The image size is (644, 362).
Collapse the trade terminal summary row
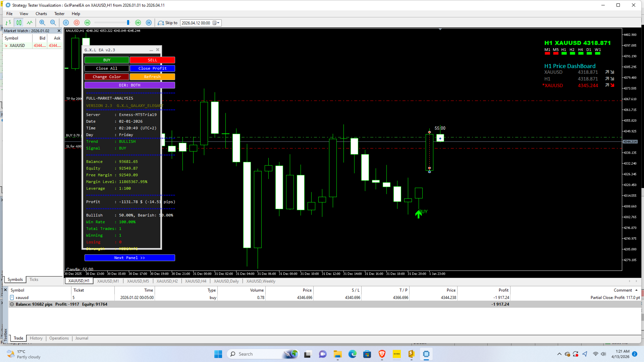point(12,304)
